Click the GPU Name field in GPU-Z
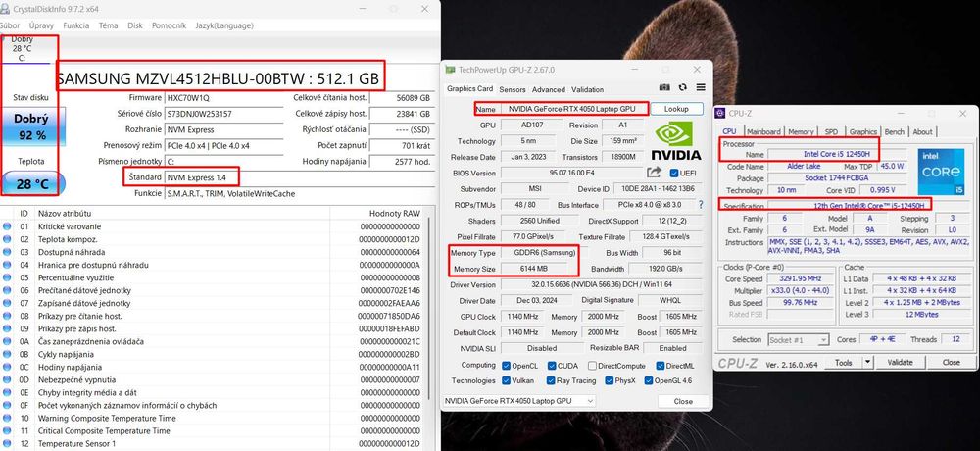The width and height of the screenshot is (980, 451). point(572,109)
